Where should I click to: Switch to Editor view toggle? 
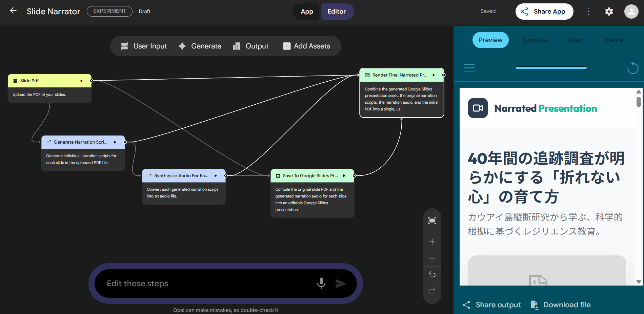tap(337, 12)
